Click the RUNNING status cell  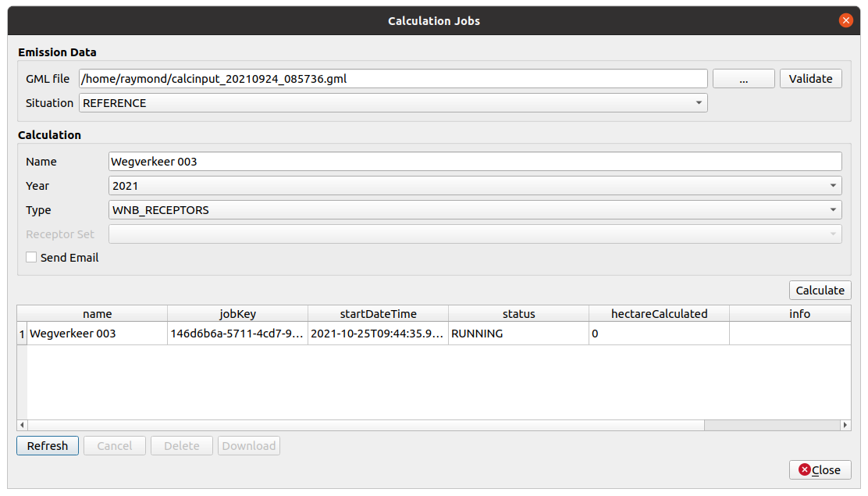pyautogui.click(x=518, y=334)
